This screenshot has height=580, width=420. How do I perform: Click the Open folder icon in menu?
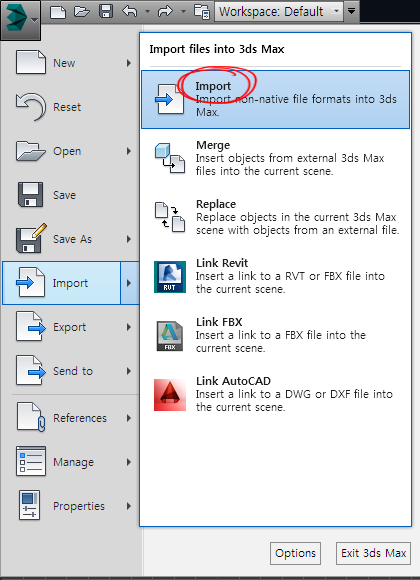point(31,151)
